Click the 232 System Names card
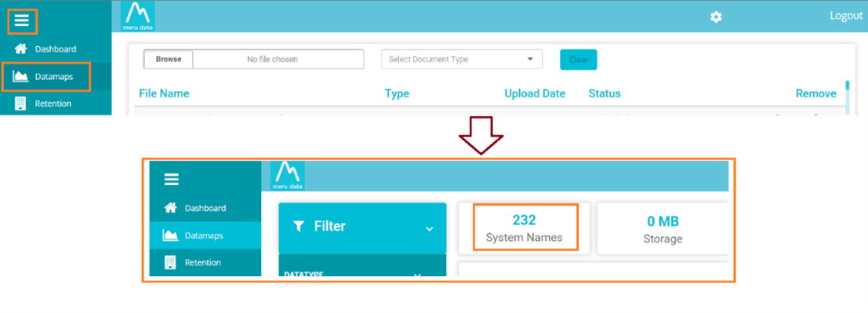The height and width of the screenshot is (313, 868). coord(525,228)
